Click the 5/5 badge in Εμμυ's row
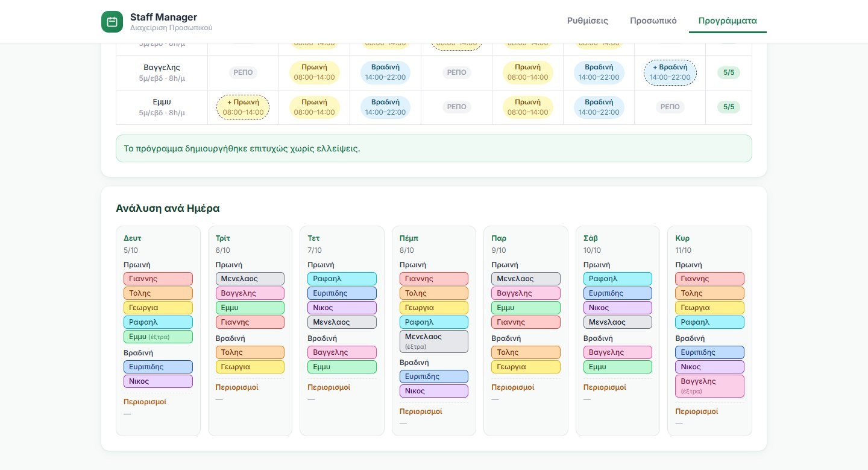The height and width of the screenshot is (470, 868). point(729,107)
